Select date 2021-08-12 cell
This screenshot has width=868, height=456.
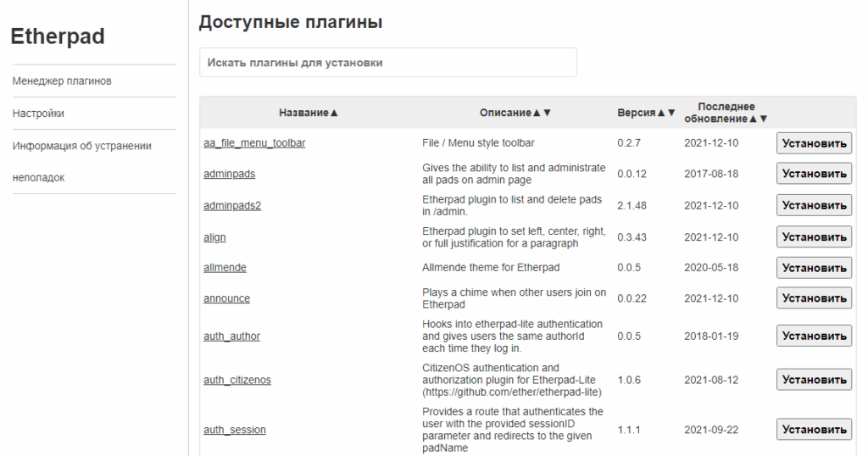[711, 380]
